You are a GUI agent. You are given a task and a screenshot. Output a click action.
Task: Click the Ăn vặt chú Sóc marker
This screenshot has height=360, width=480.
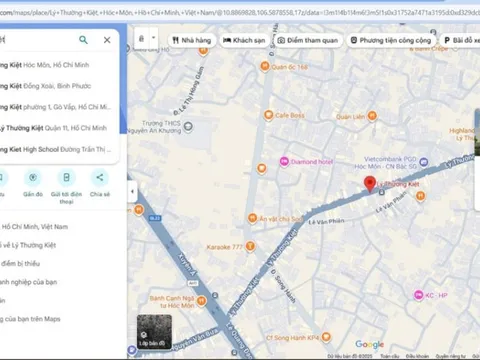pos(252,218)
